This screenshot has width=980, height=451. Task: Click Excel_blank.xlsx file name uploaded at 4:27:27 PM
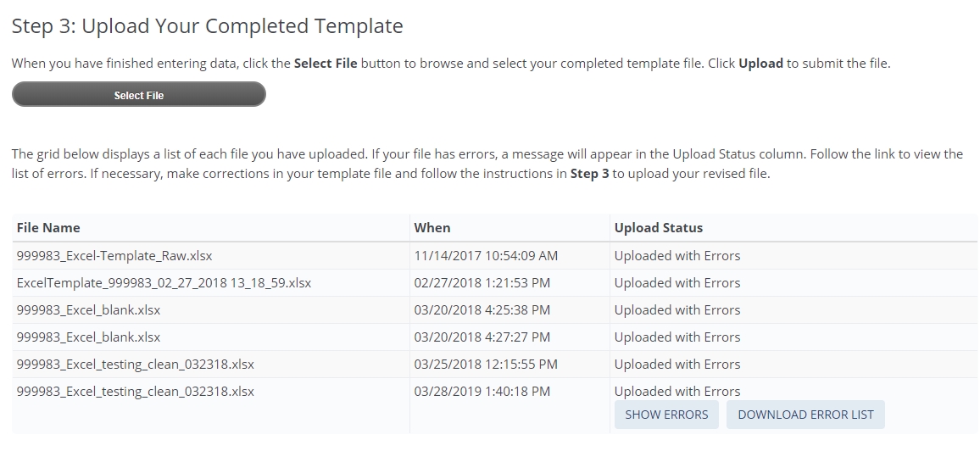tap(88, 337)
